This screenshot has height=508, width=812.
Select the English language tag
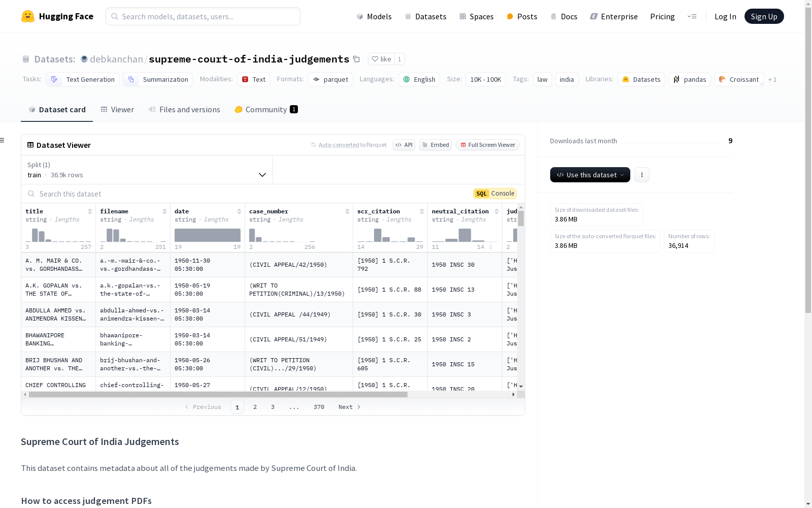click(x=419, y=79)
